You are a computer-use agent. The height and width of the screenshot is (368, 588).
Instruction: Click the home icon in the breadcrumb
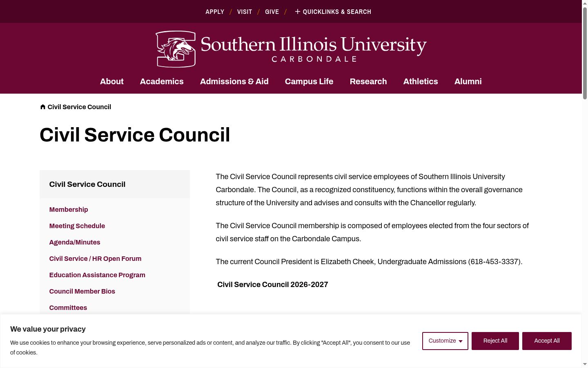(x=43, y=107)
